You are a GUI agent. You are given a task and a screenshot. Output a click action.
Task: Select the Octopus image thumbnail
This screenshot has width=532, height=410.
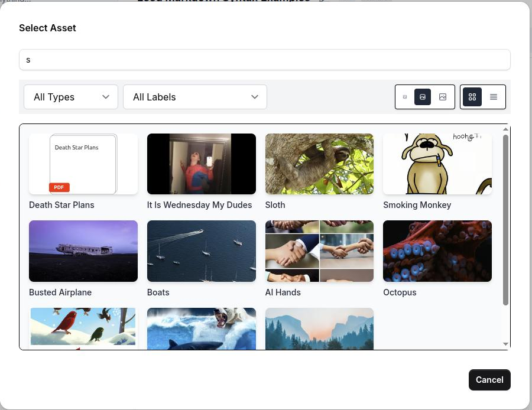click(437, 251)
